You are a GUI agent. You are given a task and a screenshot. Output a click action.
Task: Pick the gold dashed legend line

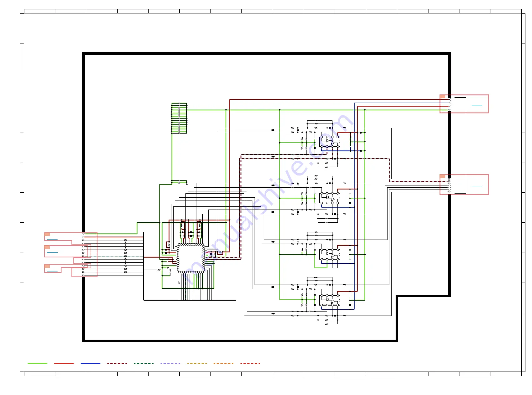pos(197,363)
